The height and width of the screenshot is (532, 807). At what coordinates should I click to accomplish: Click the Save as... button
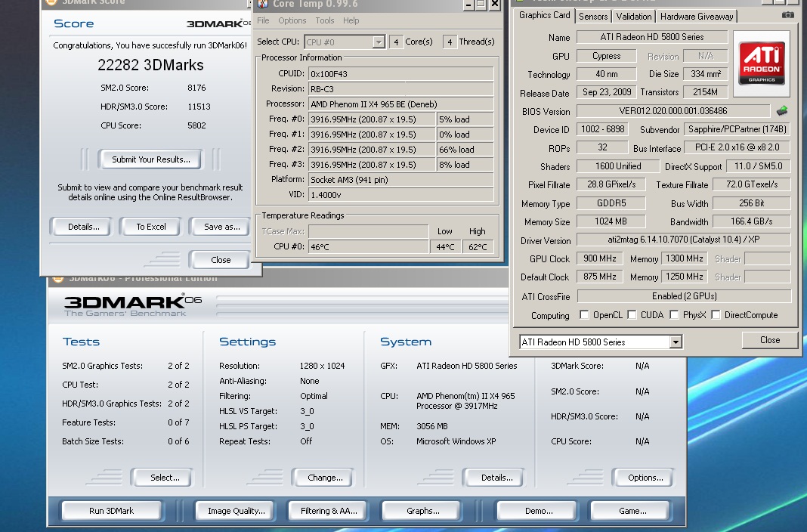222,227
